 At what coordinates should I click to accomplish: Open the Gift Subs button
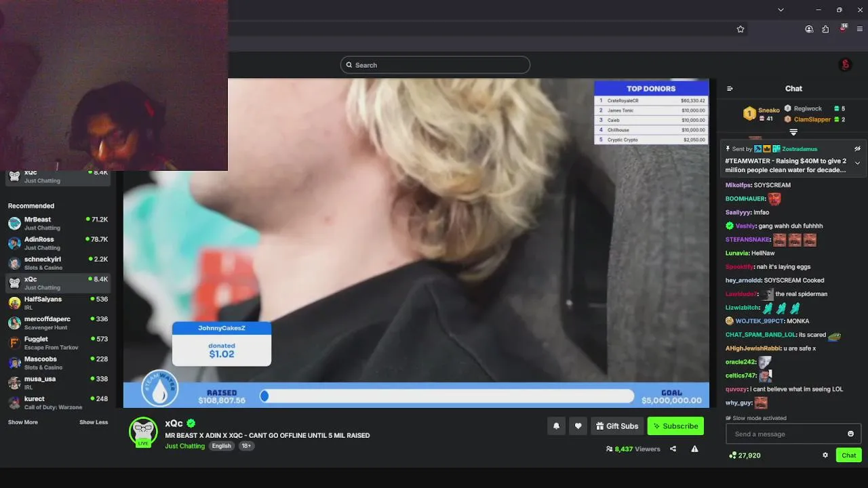617,426
